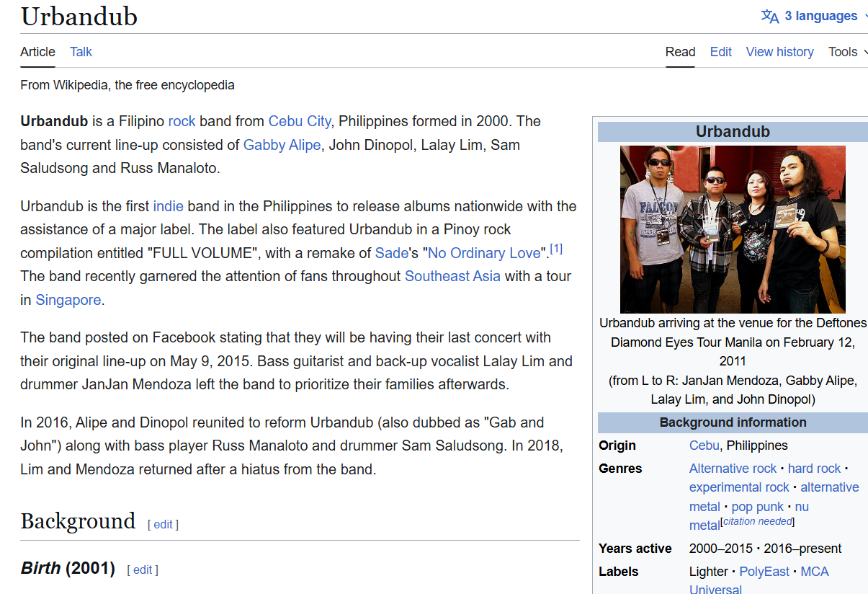Open hard rock genre link
868x594 pixels.
click(814, 469)
